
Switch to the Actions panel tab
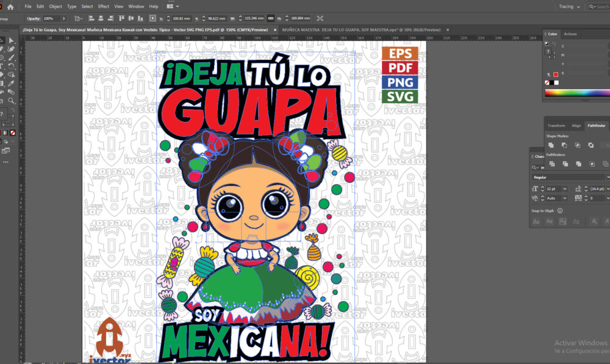pyautogui.click(x=570, y=34)
